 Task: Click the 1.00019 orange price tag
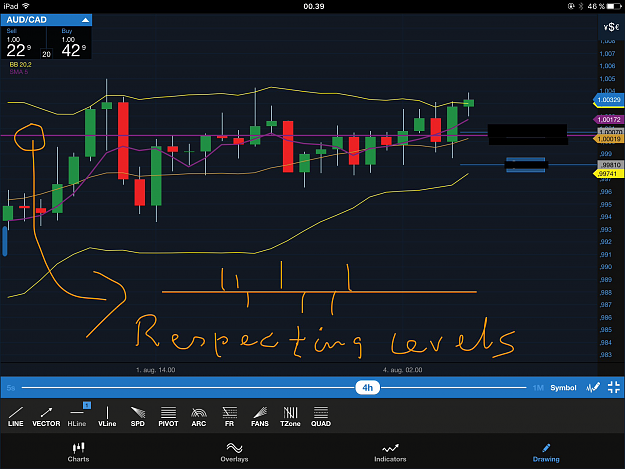608,139
